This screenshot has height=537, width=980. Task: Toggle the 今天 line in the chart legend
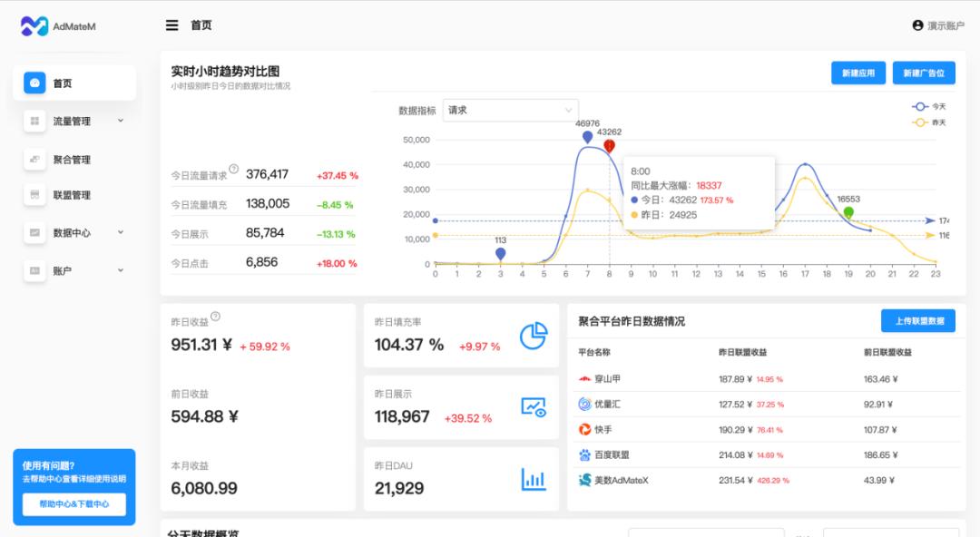pos(930,106)
